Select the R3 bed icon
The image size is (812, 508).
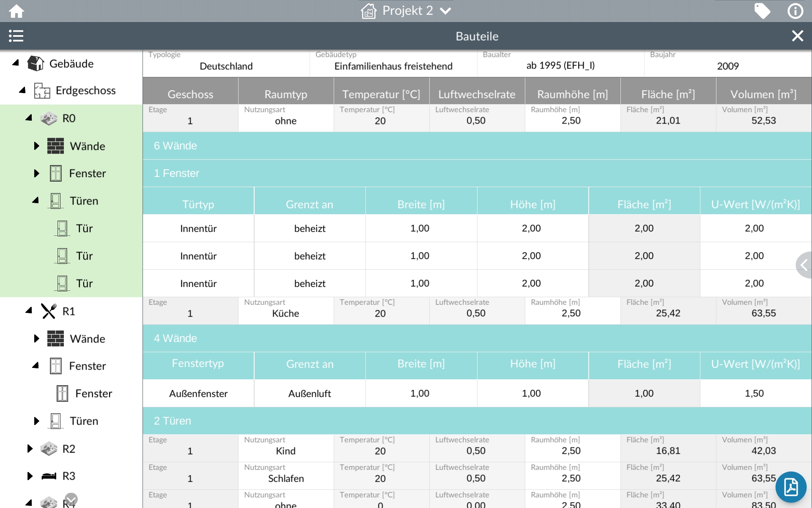point(49,476)
